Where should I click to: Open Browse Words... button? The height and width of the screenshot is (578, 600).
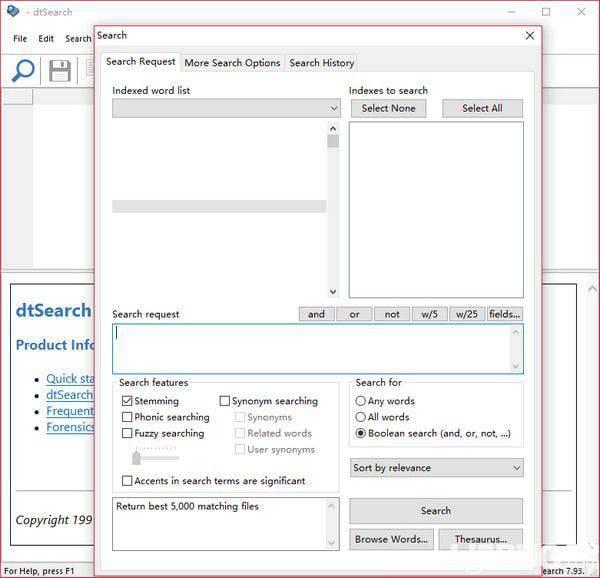[391, 539]
